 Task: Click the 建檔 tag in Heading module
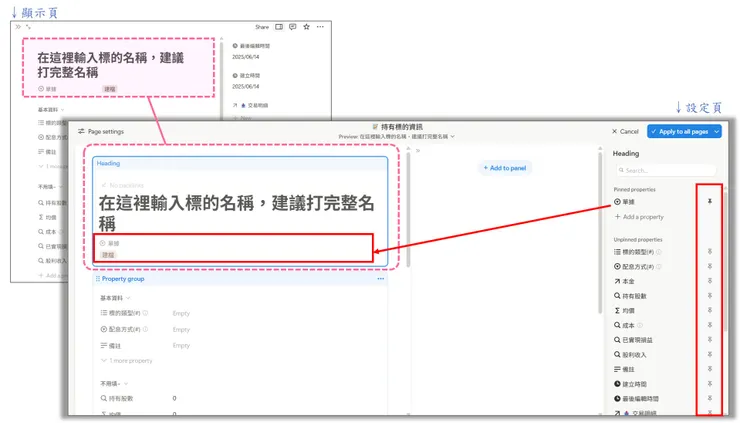(x=108, y=255)
